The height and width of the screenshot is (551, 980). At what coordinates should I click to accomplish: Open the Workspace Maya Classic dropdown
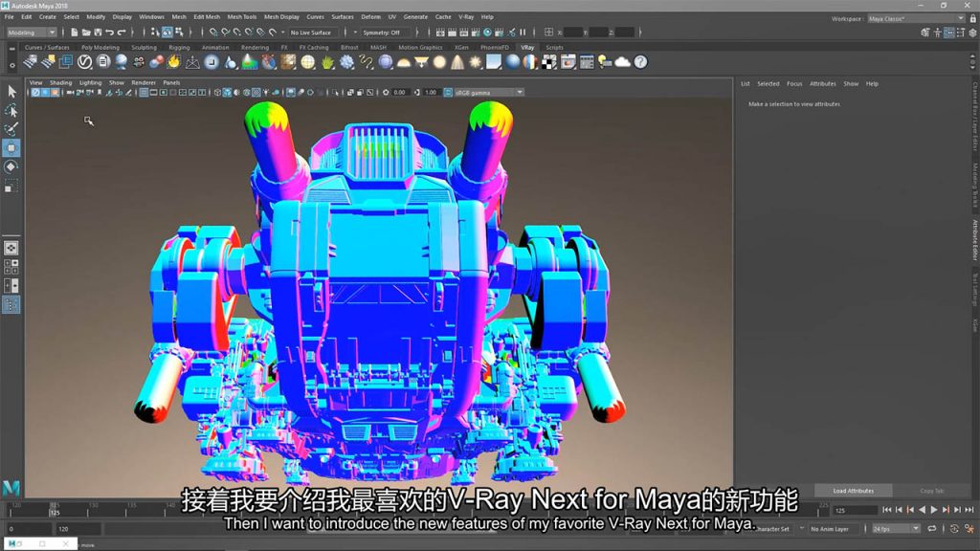pos(916,19)
